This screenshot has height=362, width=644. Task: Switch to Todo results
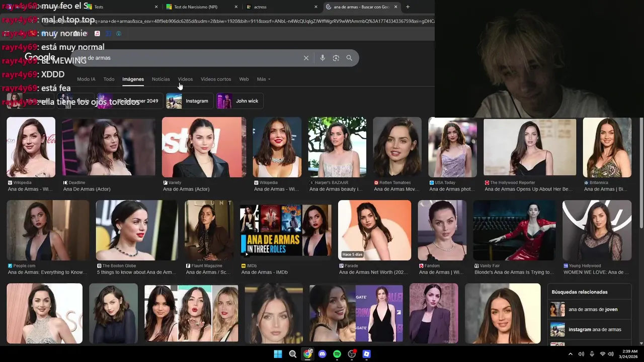(x=109, y=79)
